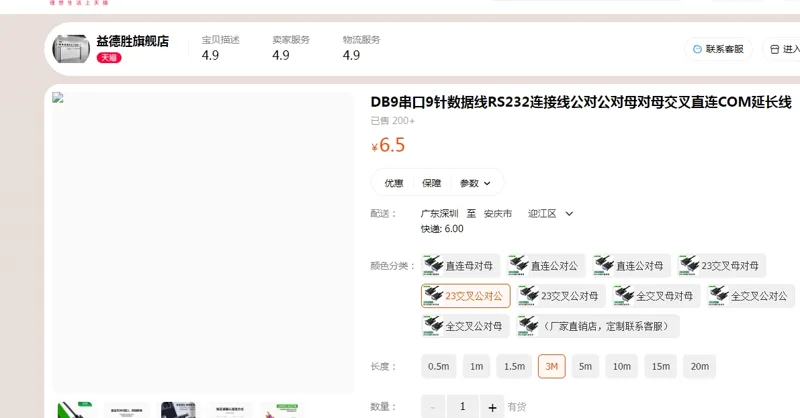800x418 pixels.
Task: Choose 10m length
Action: (x=622, y=366)
